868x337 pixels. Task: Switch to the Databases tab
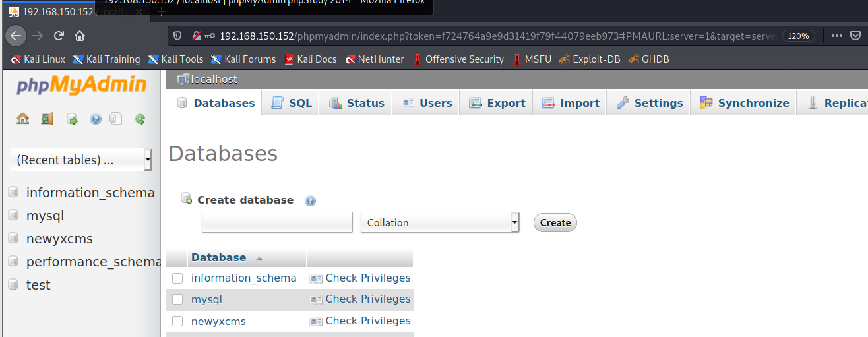point(216,104)
